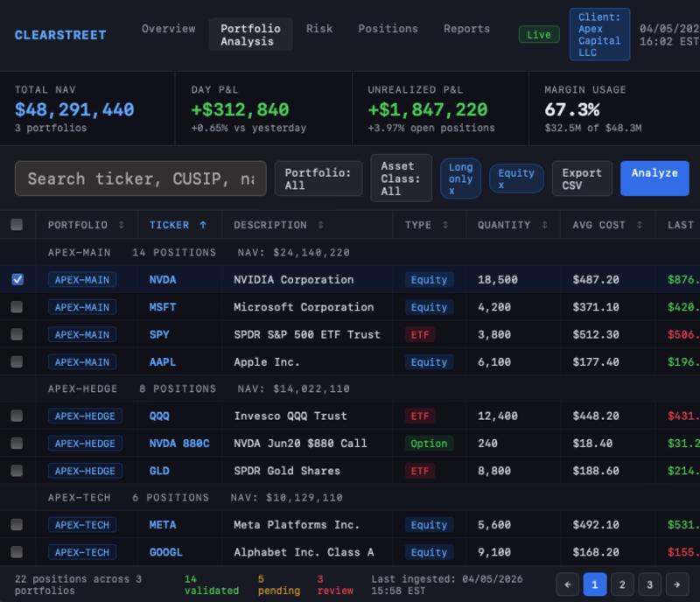Click the APEX-HEDGE tag in QQQ row
Screen dimensions: 700x602
tap(85, 416)
